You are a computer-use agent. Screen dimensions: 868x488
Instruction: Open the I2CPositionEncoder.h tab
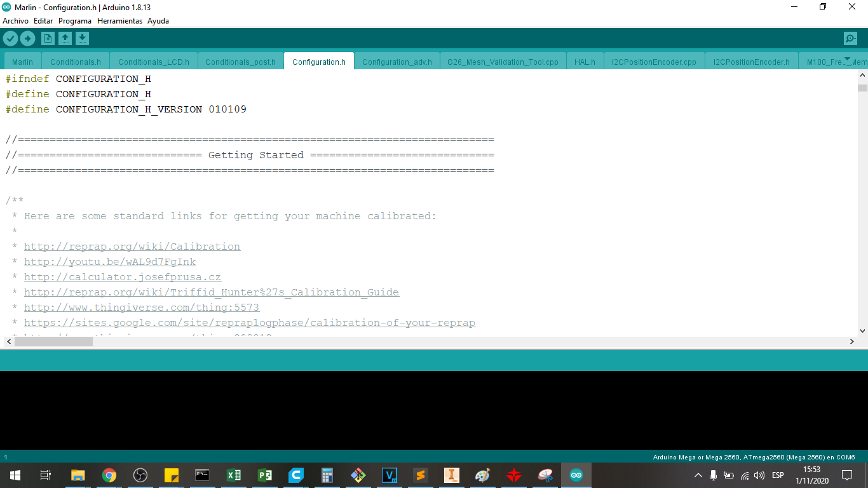[x=752, y=62]
